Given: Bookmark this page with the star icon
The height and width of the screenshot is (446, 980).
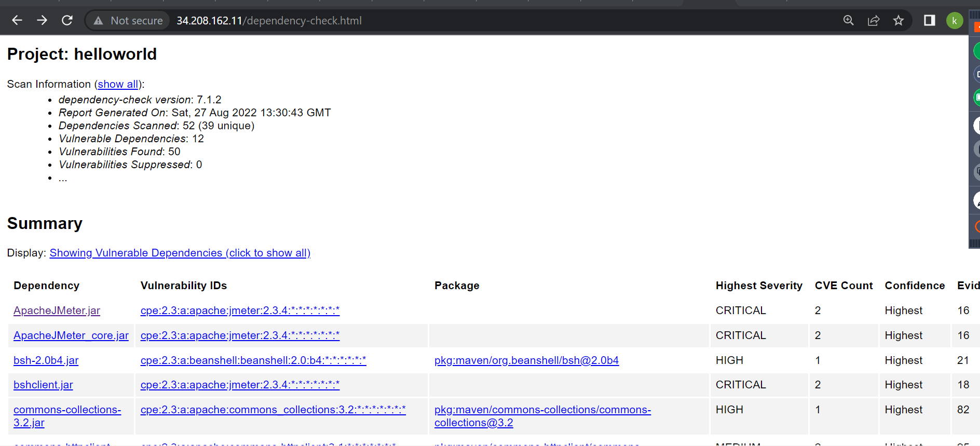Looking at the screenshot, I should pos(899,21).
